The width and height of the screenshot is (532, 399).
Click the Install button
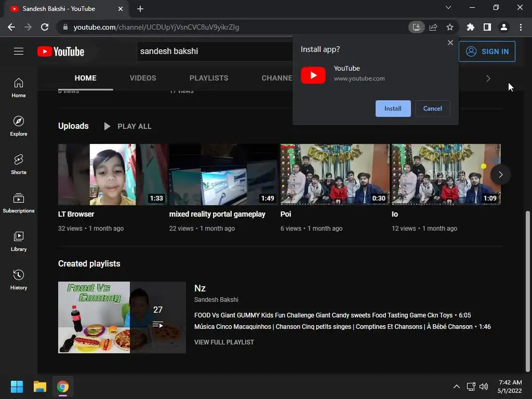click(393, 109)
